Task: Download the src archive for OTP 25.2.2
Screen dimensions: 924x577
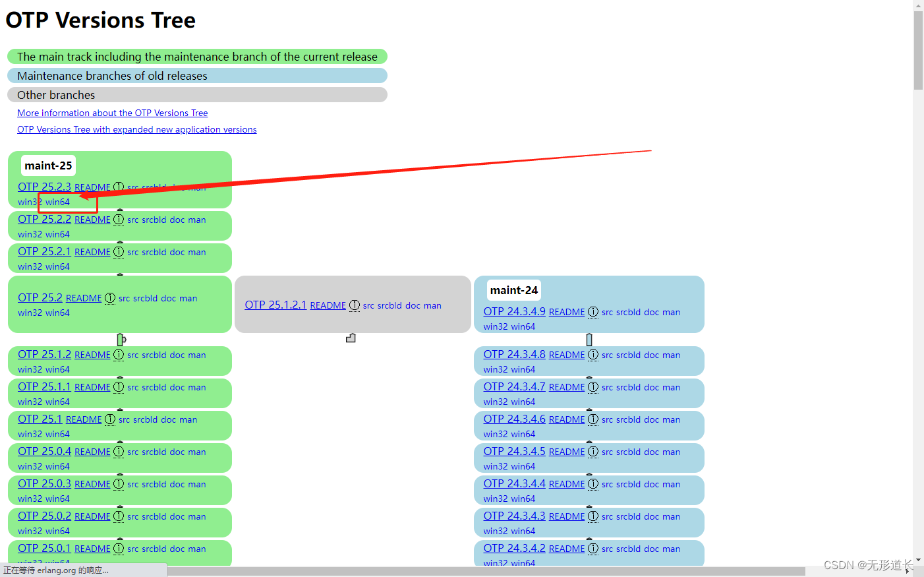Action: pyautogui.click(x=132, y=220)
